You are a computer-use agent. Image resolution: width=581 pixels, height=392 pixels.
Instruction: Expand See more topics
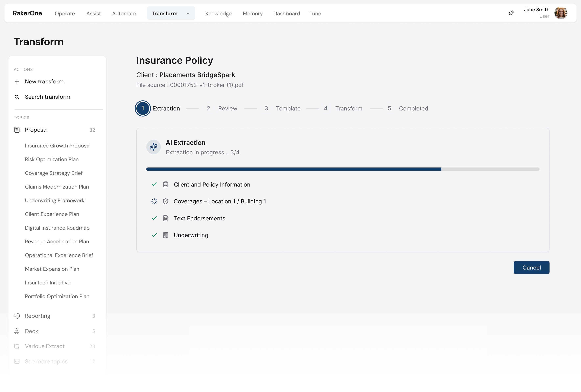tap(46, 361)
